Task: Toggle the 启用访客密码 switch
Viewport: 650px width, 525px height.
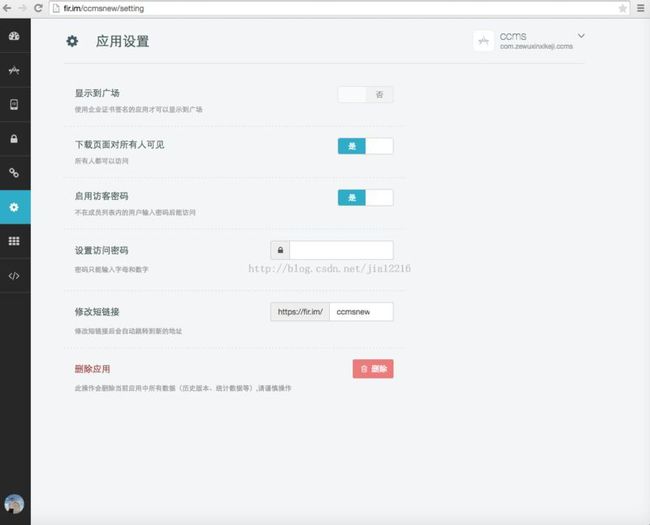Action: (x=365, y=198)
